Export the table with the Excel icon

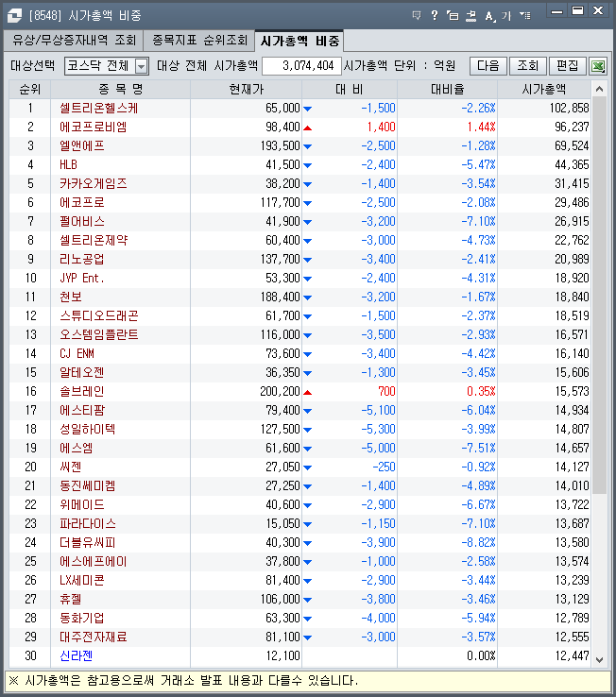(x=598, y=66)
